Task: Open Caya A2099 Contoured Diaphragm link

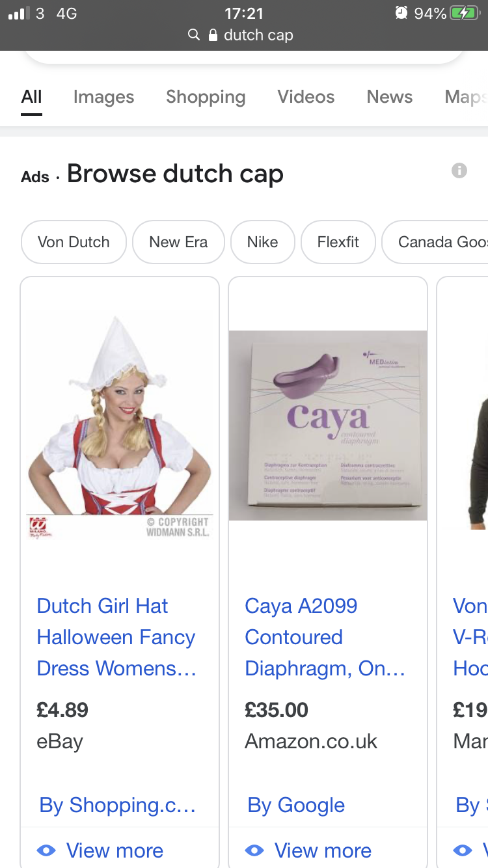Action: (x=325, y=637)
